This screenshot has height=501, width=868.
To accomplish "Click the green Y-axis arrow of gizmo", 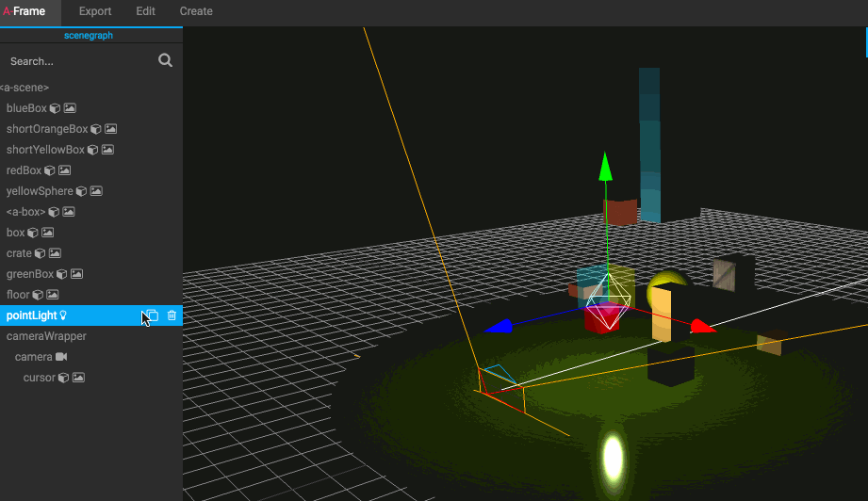I will pos(606,169).
